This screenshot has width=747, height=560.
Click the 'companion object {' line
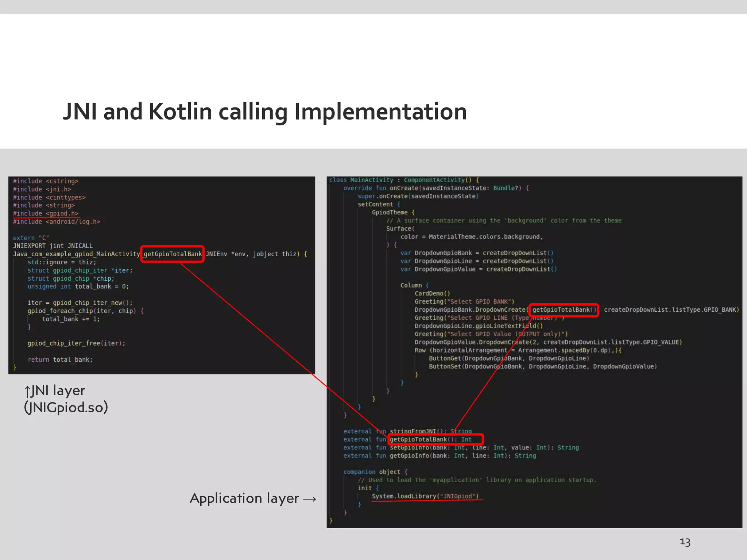(375, 472)
